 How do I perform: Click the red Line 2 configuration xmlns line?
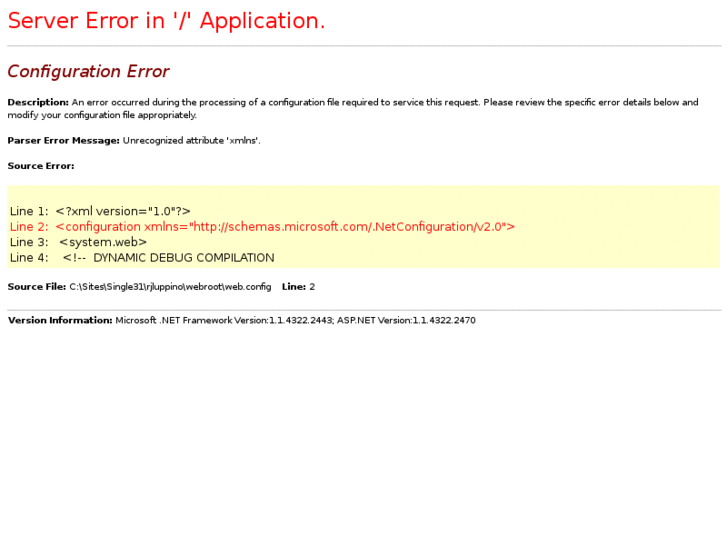tap(262, 227)
